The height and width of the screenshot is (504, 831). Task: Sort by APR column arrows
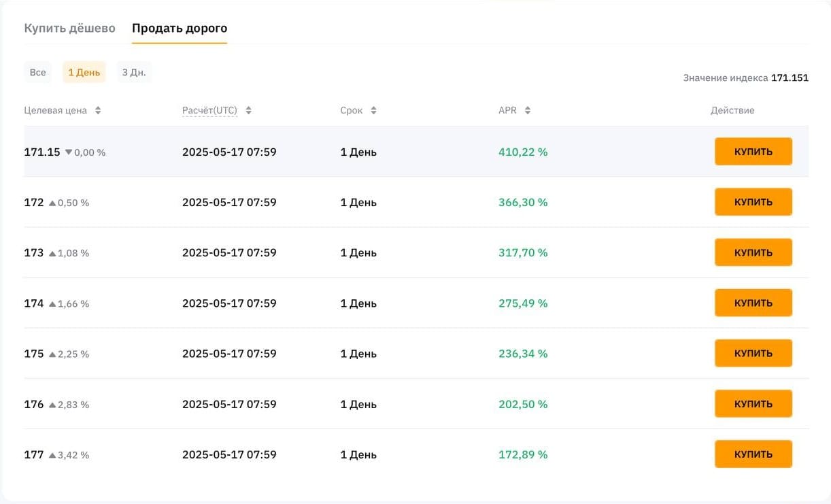pyautogui.click(x=528, y=110)
